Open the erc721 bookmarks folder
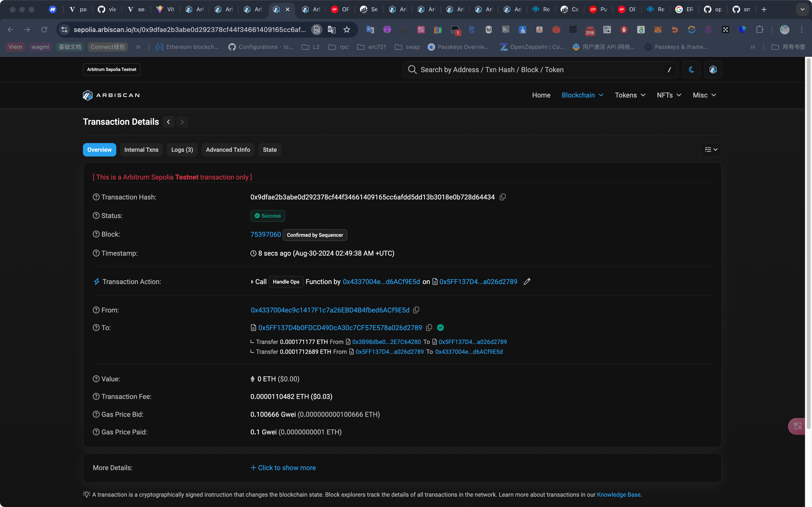Screen dimensions: 812x507 [x=371, y=47]
